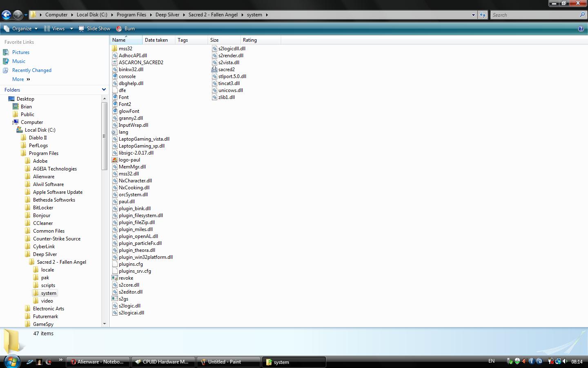The image size is (588, 368).
Task: Select the console file icon
Action: coord(115,76)
